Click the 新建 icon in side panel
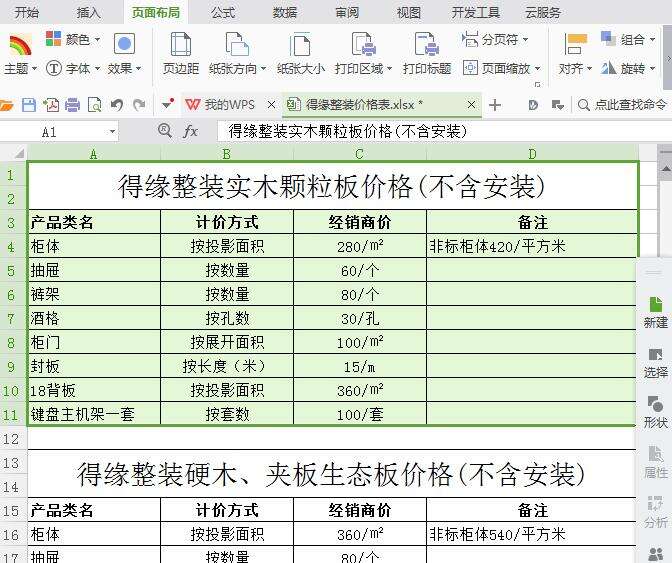The height and width of the screenshot is (563, 672). click(x=656, y=312)
